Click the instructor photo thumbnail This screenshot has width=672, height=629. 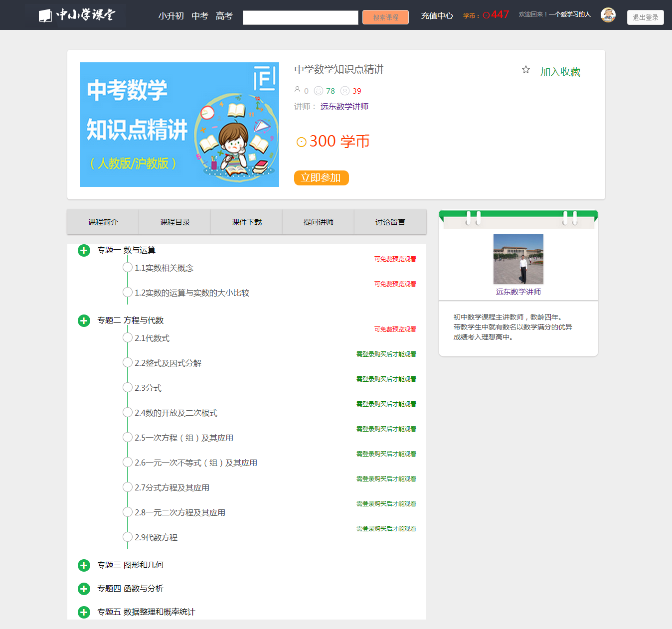click(518, 259)
